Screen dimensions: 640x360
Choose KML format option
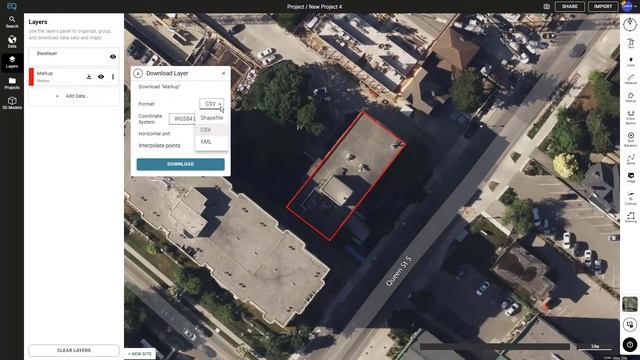211,142
